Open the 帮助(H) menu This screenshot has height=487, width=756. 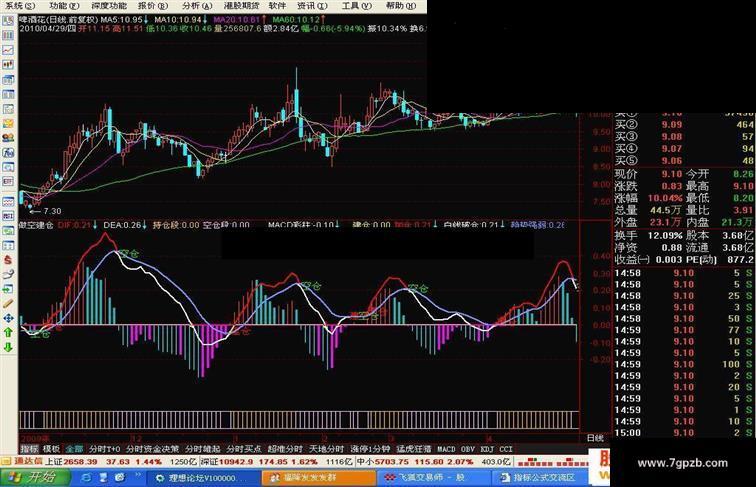401,6
